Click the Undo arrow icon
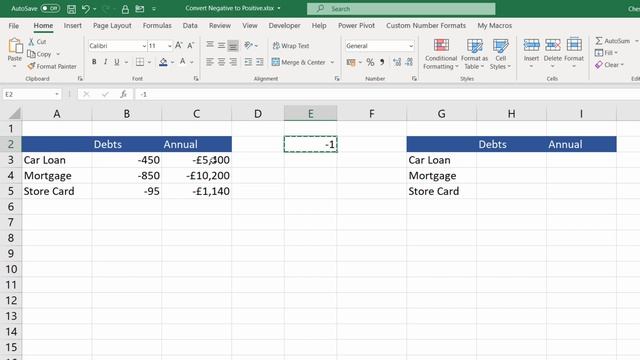Viewport: 640px width, 360px height. (85, 9)
